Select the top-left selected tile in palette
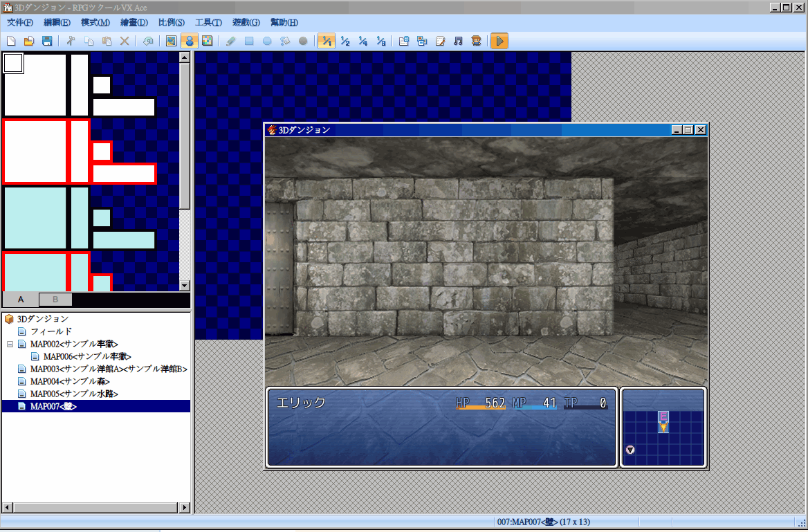808x532 pixels. (x=13, y=63)
